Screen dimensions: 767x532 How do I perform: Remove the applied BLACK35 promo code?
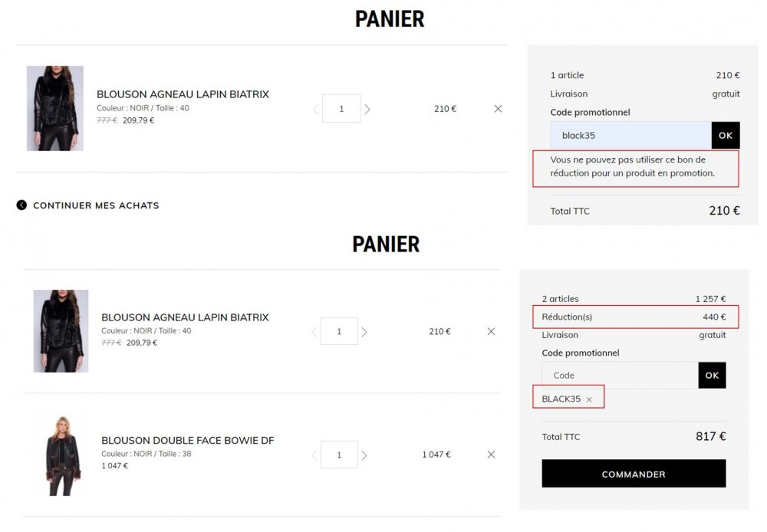click(x=589, y=399)
